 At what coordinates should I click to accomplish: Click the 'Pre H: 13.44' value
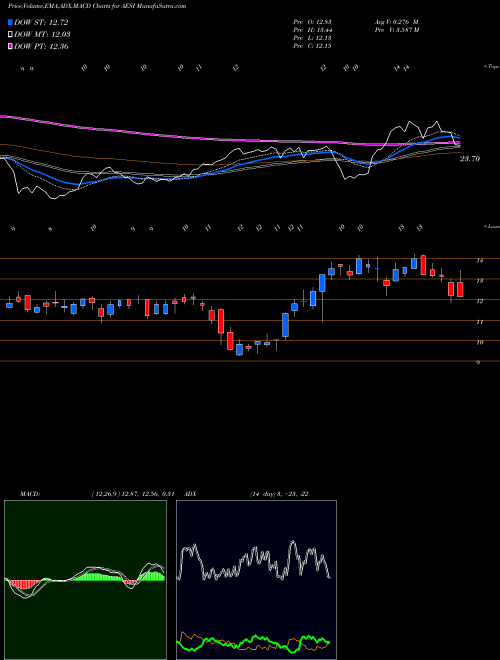tap(312, 30)
